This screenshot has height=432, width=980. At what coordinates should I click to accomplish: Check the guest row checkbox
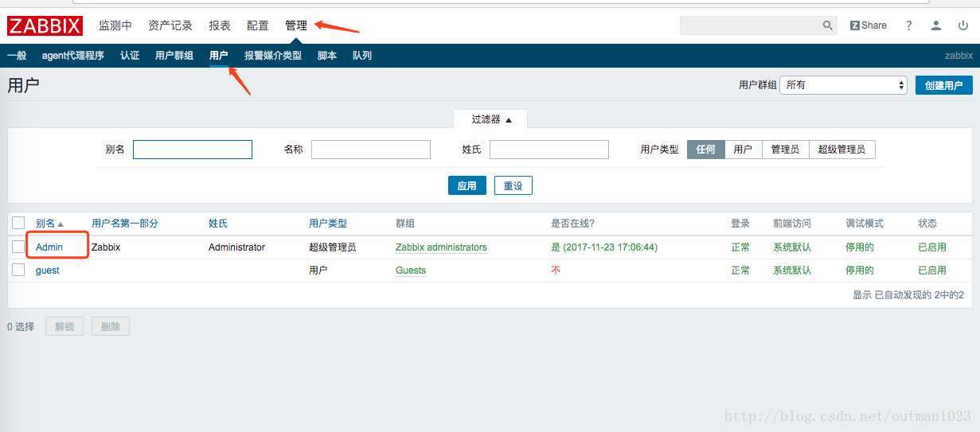tap(18, 270)
